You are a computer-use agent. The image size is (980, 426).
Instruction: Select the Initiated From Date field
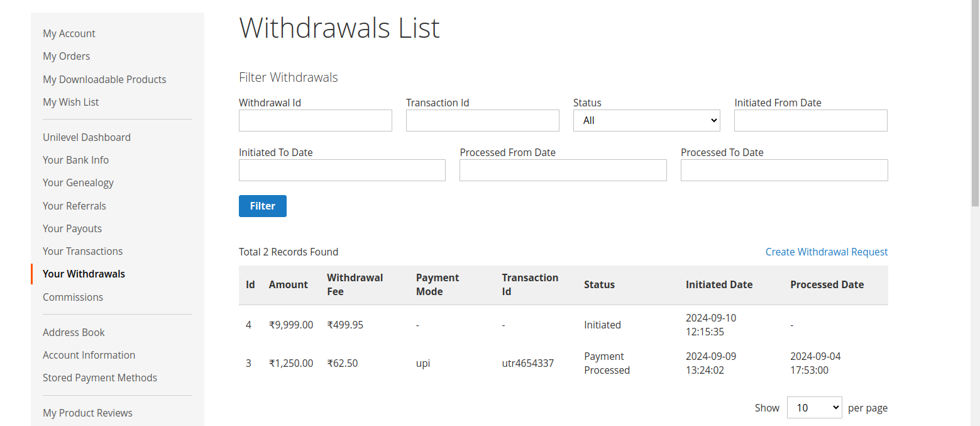[x=810, y=120]
